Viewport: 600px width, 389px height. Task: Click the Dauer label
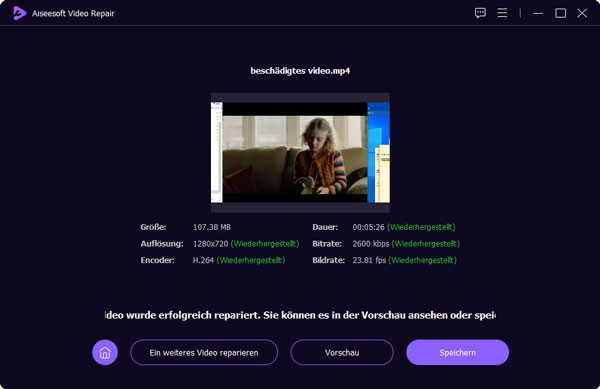coord(325,227)
